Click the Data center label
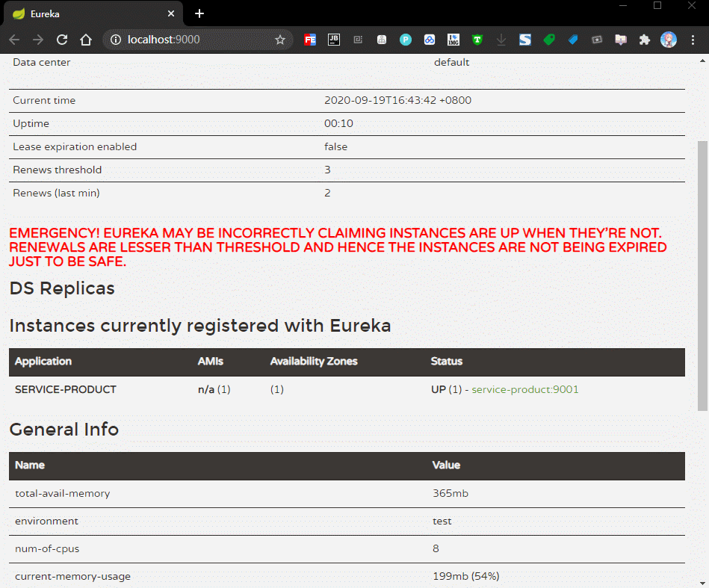The height and width of the screenshot is (588, 709). [42, 62]
